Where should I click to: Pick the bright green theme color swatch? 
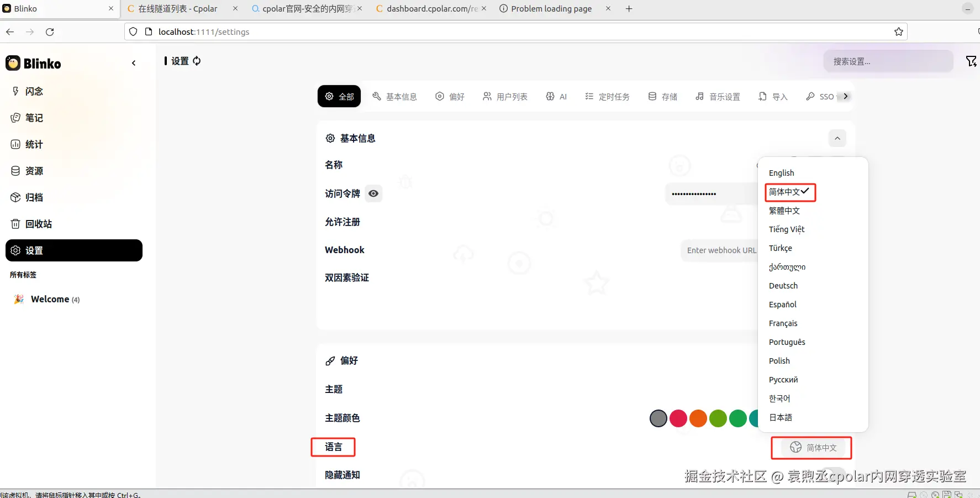(x=738, y=418)
